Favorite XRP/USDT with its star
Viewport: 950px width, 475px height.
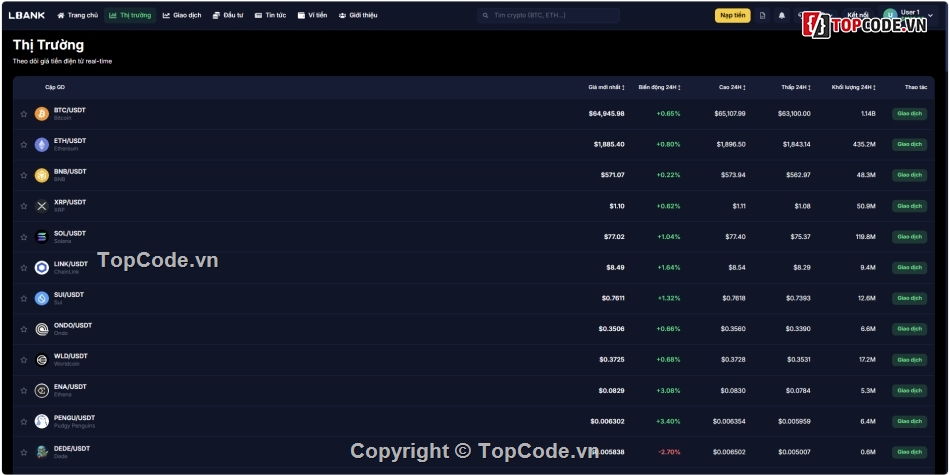tap(24, 206)
